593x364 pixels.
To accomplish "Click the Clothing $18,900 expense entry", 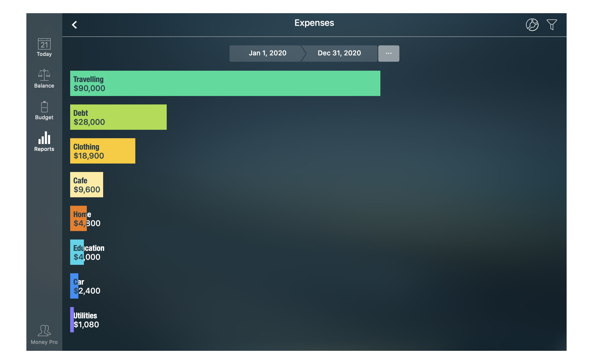I will tap(103, 151).
